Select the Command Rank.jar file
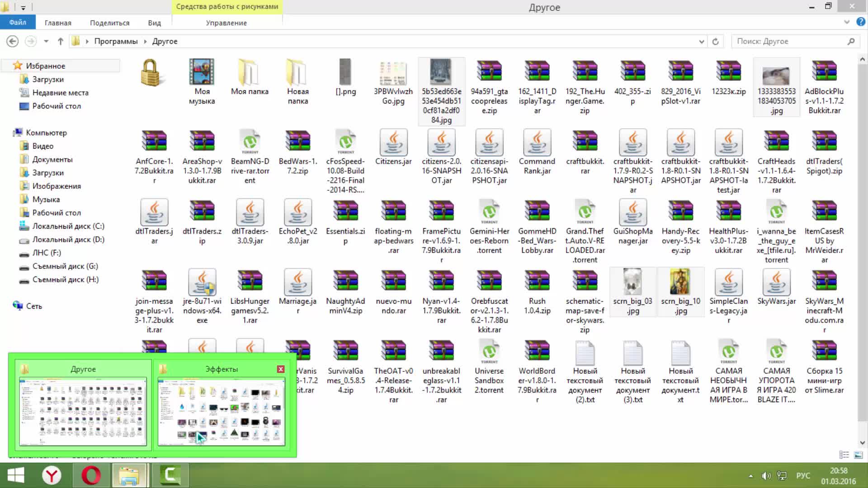The width and height of the screenshot is (868, 488). tap(537, 152)
